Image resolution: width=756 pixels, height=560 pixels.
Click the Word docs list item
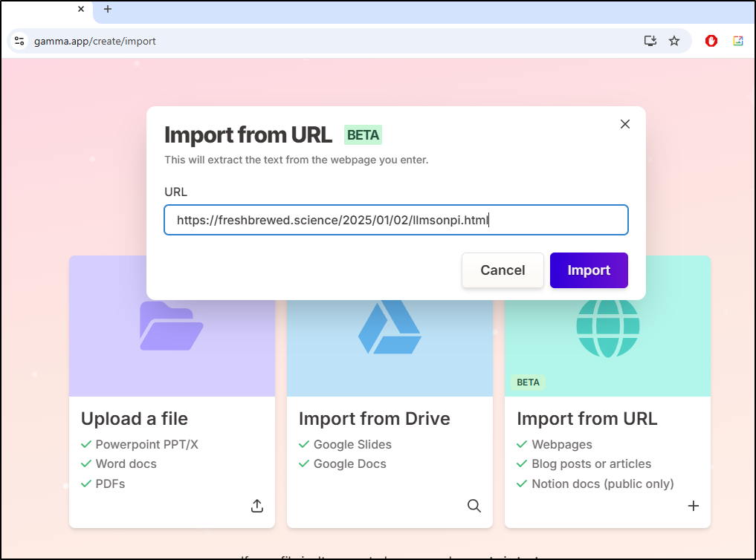click(126, 463)
